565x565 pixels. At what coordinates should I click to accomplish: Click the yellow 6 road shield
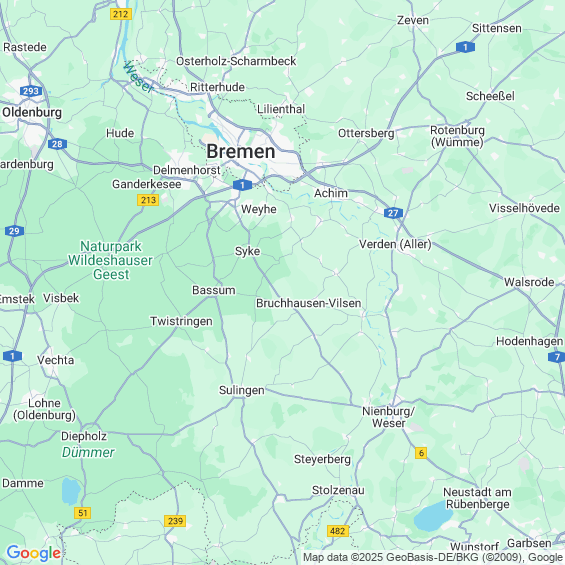[421, 453]
